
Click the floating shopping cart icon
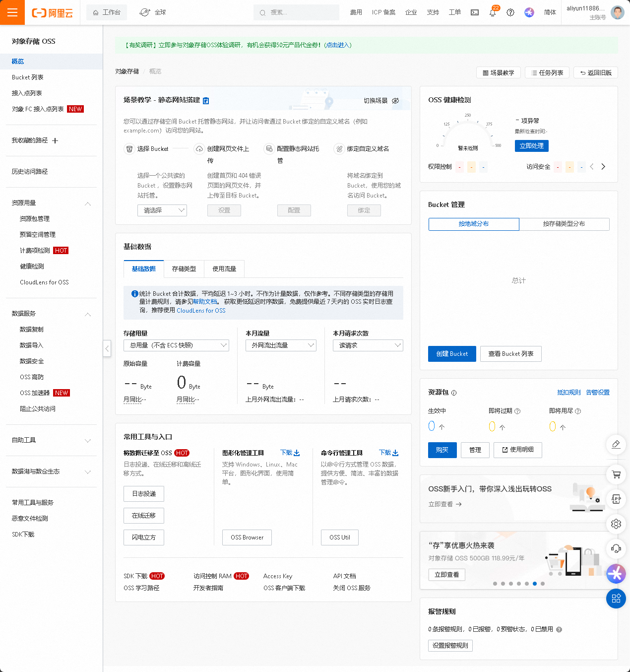click(x=616, y=474)
